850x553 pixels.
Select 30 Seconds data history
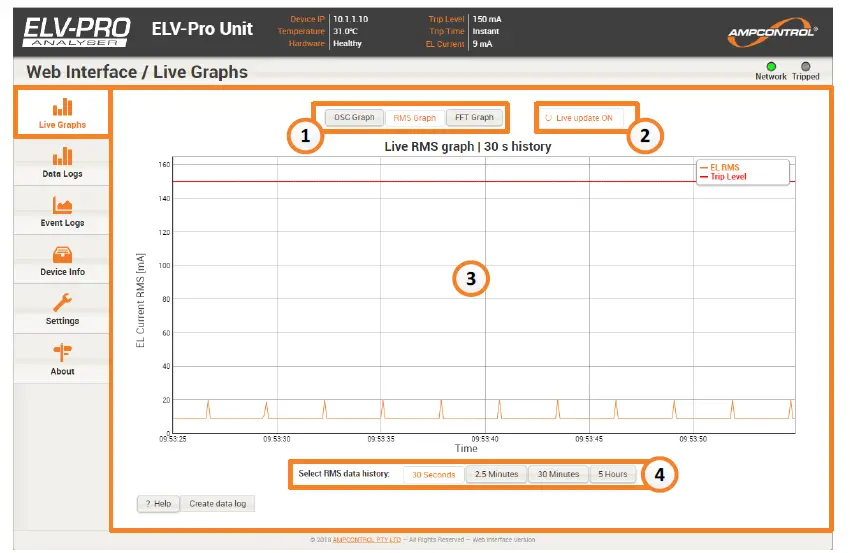pyautogui.click(x=434, y=474)
